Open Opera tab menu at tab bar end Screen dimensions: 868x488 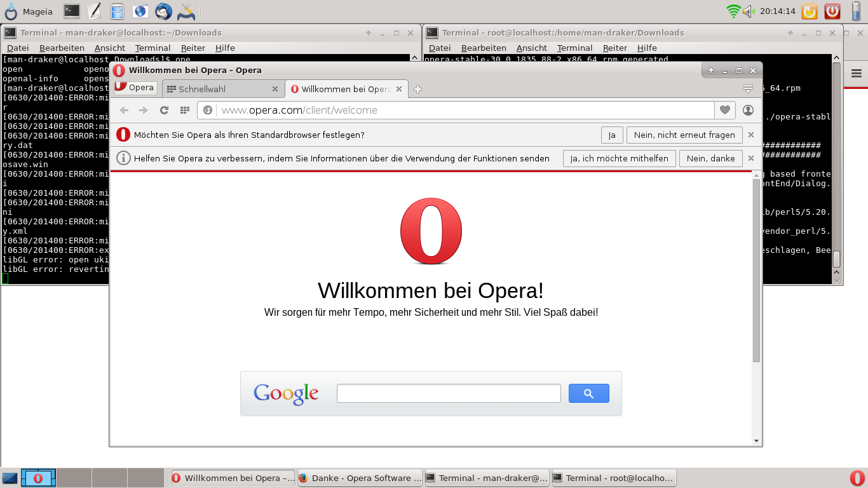point(748,89)
